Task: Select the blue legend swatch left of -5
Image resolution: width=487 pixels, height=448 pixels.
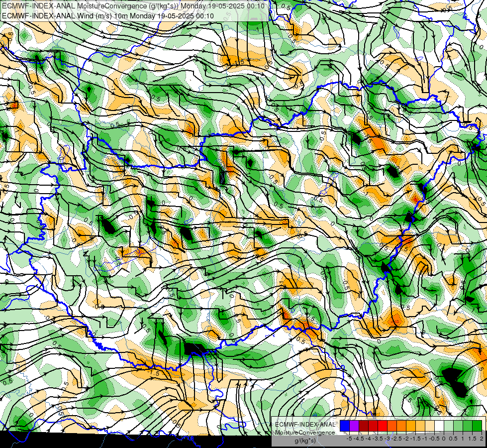Action: [345, 426]
